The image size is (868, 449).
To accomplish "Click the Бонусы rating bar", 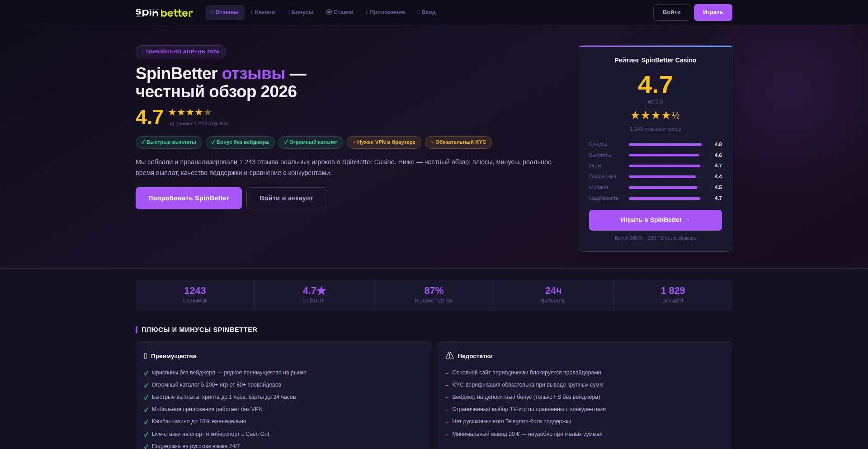I will (x=666, y=145).
